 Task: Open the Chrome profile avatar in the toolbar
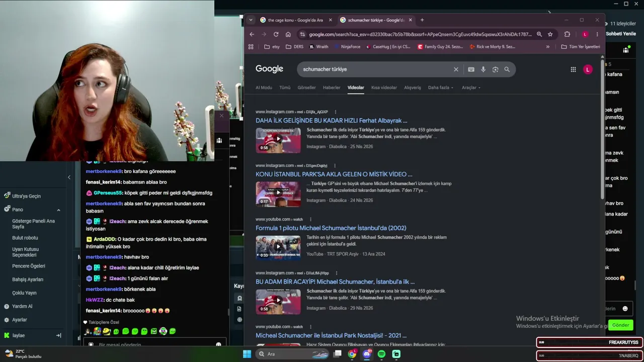(x=585, y=34)
